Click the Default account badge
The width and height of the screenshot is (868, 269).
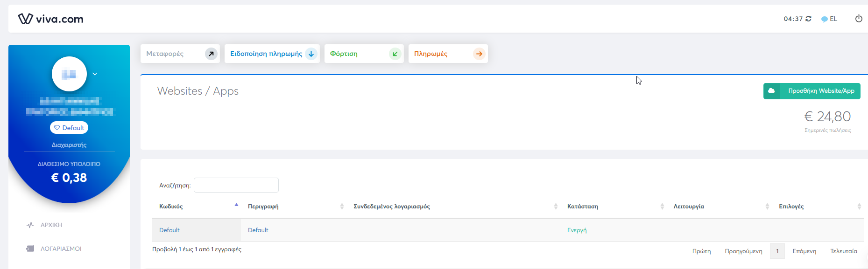click(69, 128)
